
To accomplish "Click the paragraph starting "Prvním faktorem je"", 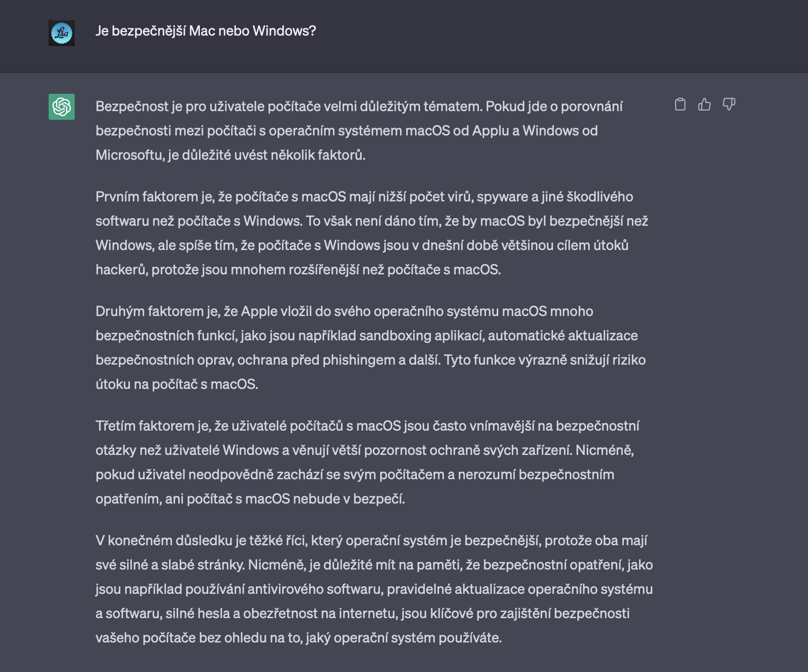I will [x=371, y=233].
